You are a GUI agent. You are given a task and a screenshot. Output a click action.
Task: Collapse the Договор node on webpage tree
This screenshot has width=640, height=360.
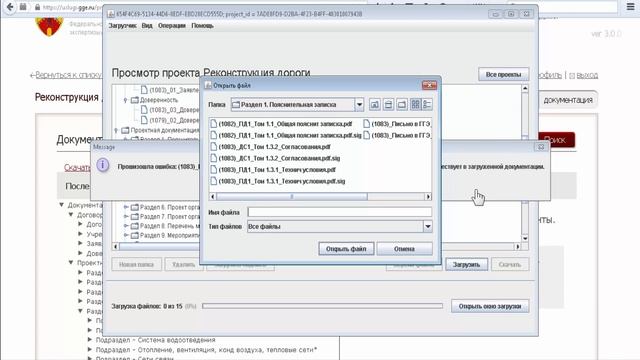click(71, 215)
